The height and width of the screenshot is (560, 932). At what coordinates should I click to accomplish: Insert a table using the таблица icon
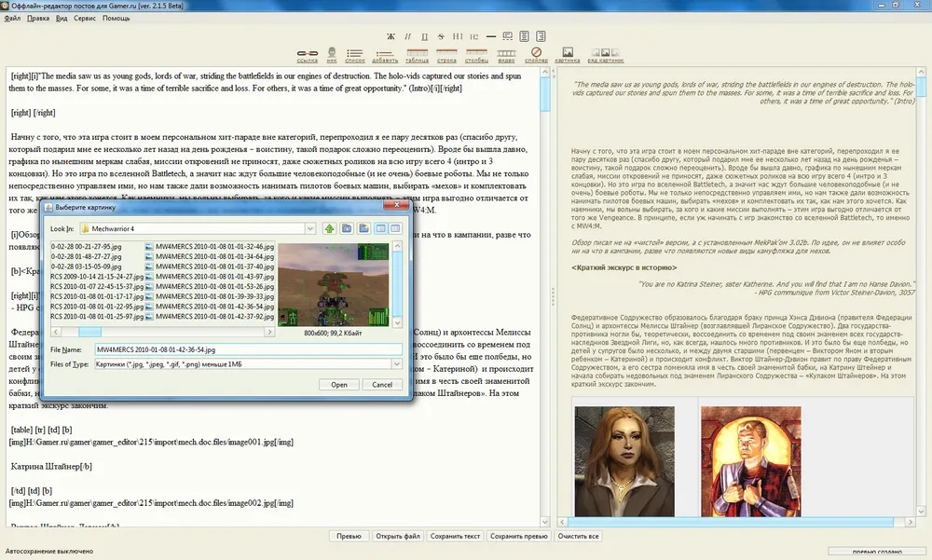pyautogui.click(x=417, y=52)
